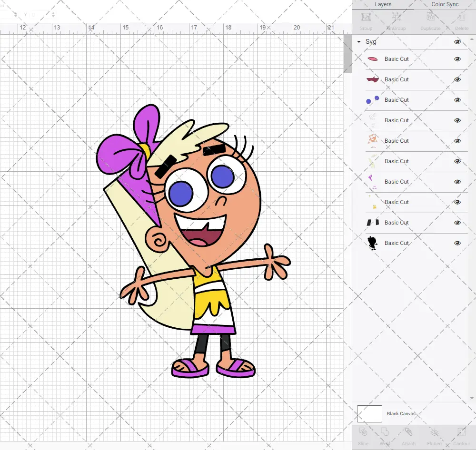This screenshot has height=450, width=476.
Task: Select the cream hair layer thumbnail
Action: pyautogui.click(x=373, y=161)
